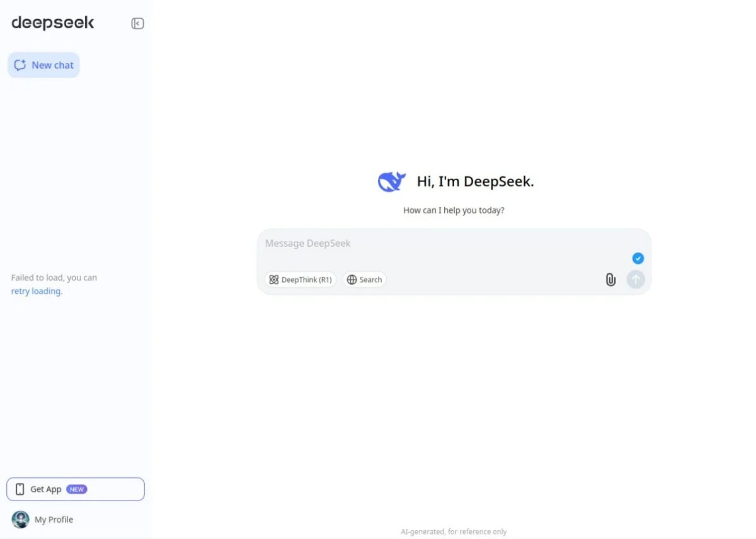The height and width of the screenshot is (539, 756).
Task: Click the send arrow button
Action: point(636,280)
